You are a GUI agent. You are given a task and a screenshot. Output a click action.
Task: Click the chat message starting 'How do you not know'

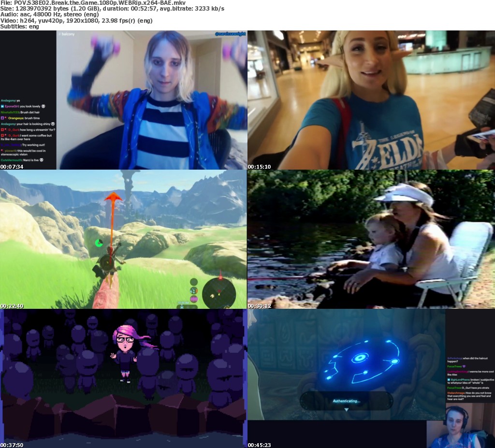(469, 396)
